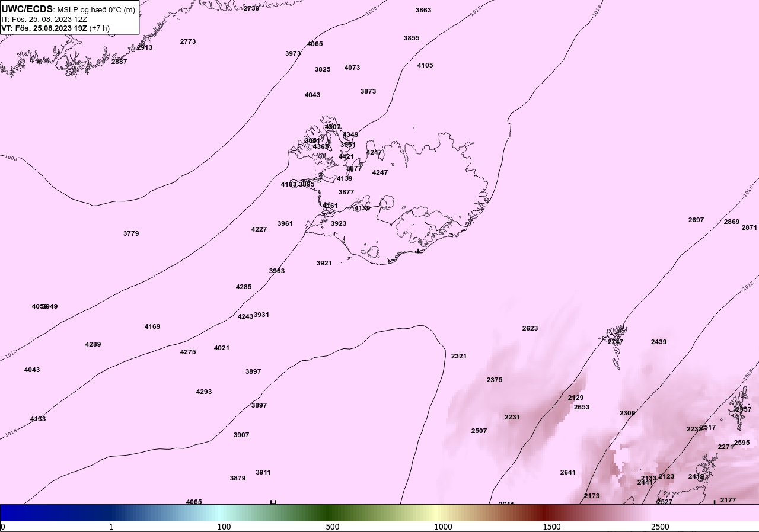Click the 2177 value at the bottom right
Screen dimensions: 759x532
(x=728, y=500)
